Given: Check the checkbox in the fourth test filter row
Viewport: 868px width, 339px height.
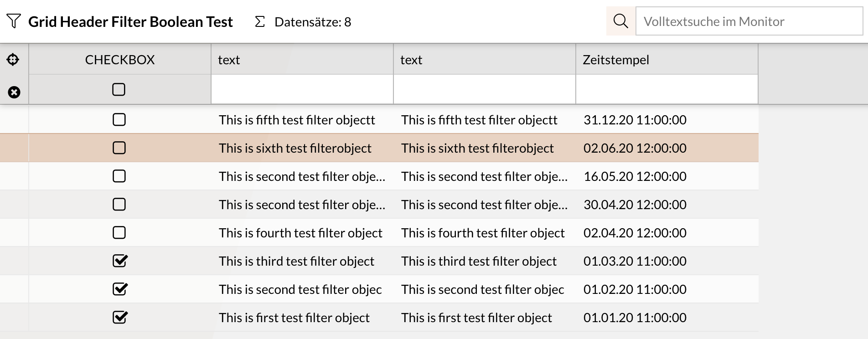Looking at the screenshot, I should (119, 233).
